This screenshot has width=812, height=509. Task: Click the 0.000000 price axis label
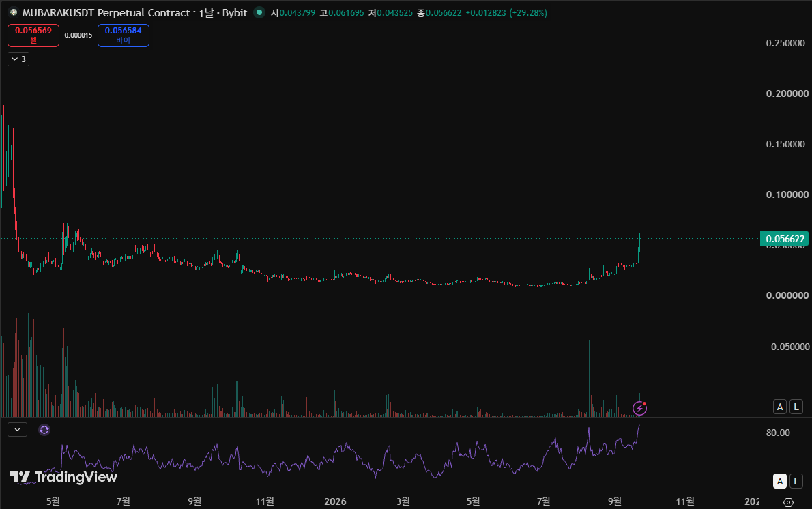pos(787,295)
